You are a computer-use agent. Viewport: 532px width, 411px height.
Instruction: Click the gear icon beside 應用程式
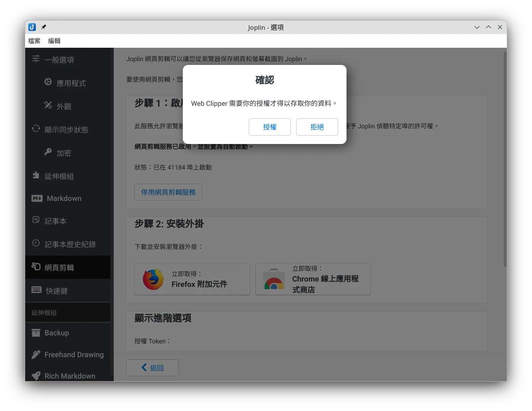[48, 82]
